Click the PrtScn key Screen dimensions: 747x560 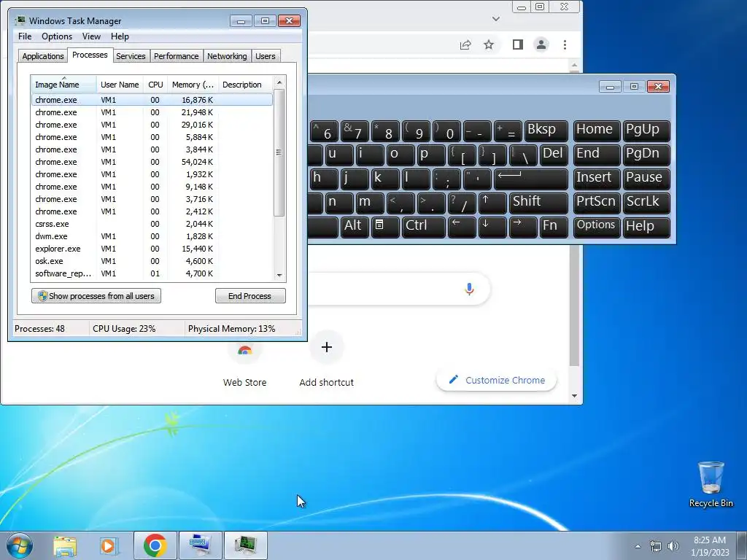pyautogui.click(x=597, y=203)
